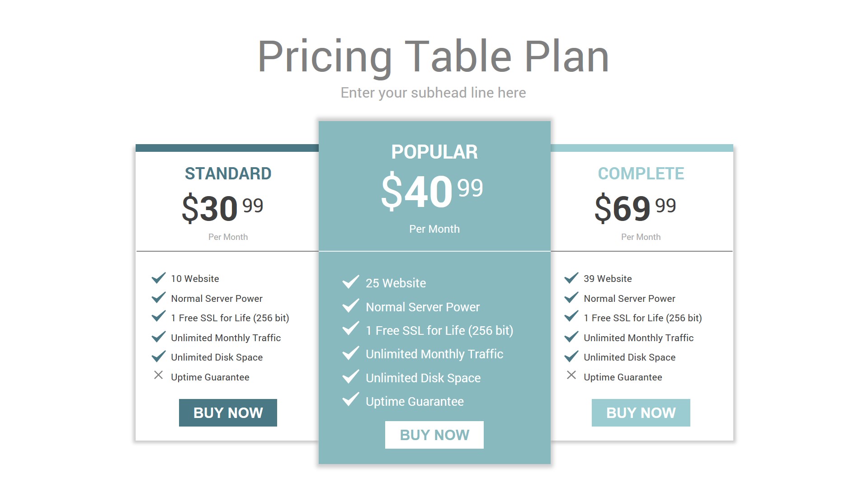Select the checkmark beside 39 Website
The width and height of the screenshot is (868, 488).
tap(571, 278)
